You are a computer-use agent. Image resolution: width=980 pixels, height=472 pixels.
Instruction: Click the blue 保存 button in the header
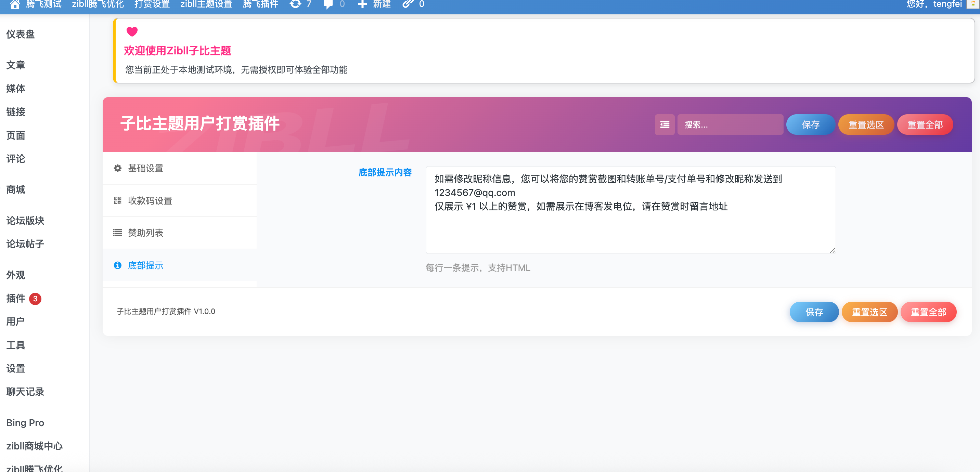click(x=810, y=124)
